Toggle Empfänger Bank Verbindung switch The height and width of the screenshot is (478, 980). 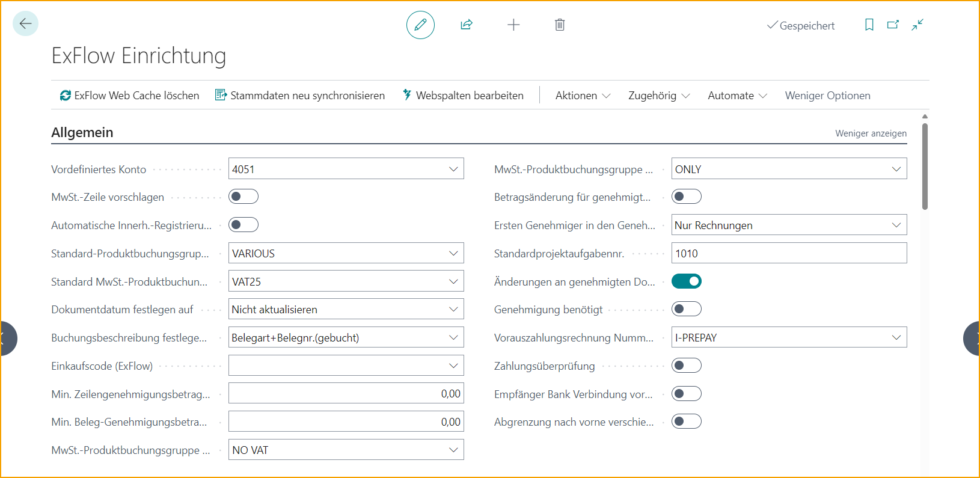coord(687,394)
